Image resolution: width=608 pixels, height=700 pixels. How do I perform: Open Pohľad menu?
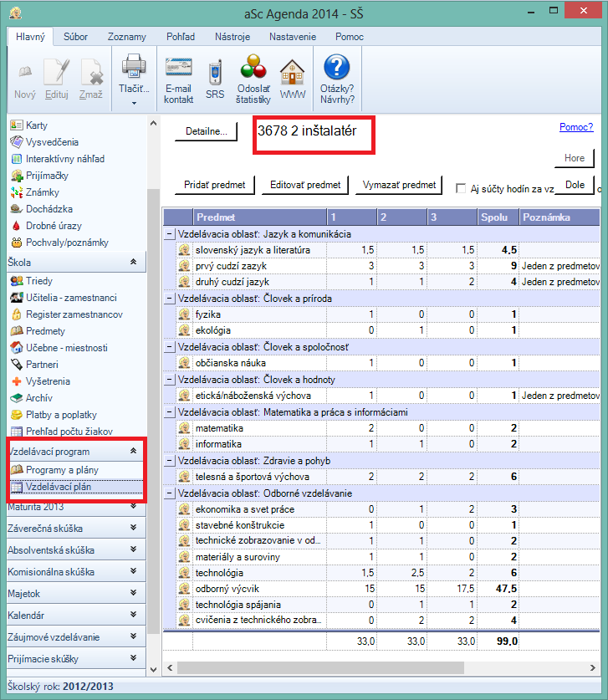181,37
